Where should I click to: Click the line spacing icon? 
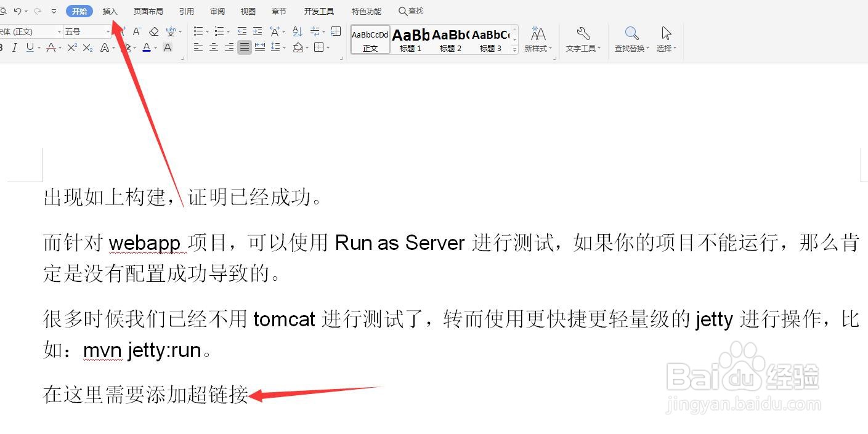(x=275, y=47)
